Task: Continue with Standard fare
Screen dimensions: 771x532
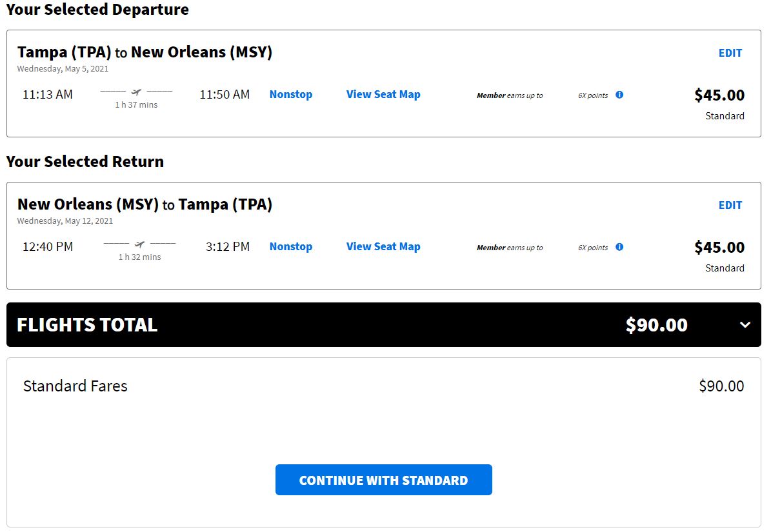Action: (x=383, y=480)
